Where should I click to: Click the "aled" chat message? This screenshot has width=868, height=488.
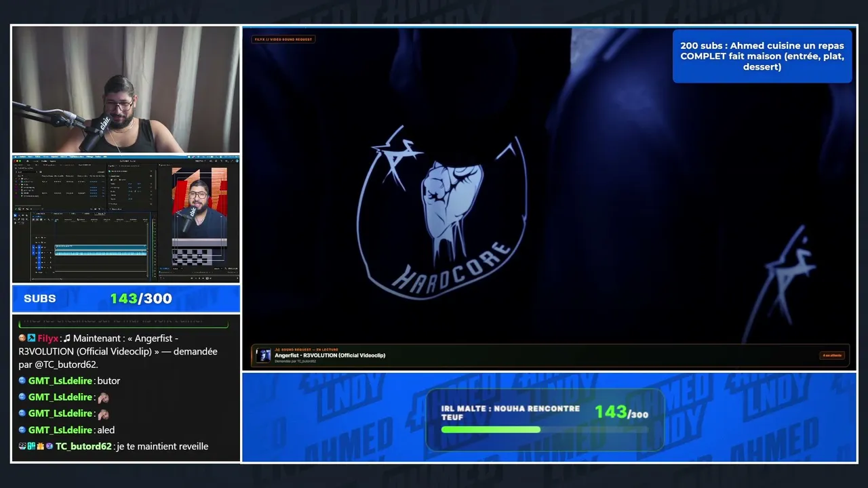[106, 430]
